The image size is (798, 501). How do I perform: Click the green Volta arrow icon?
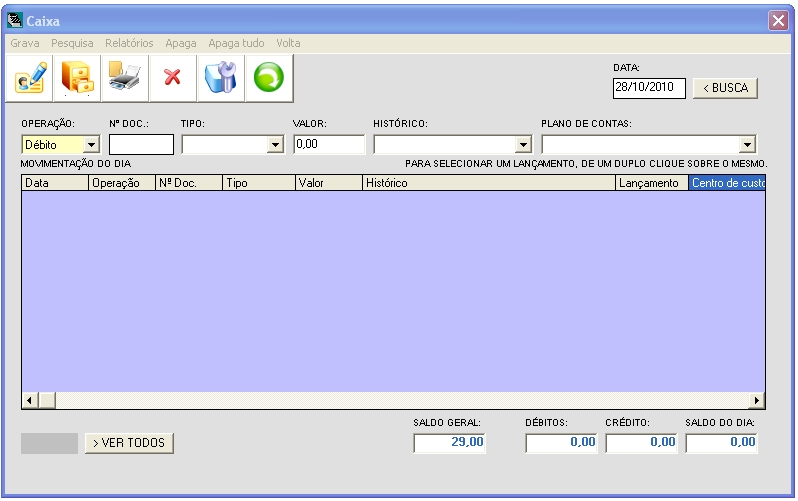268,78
